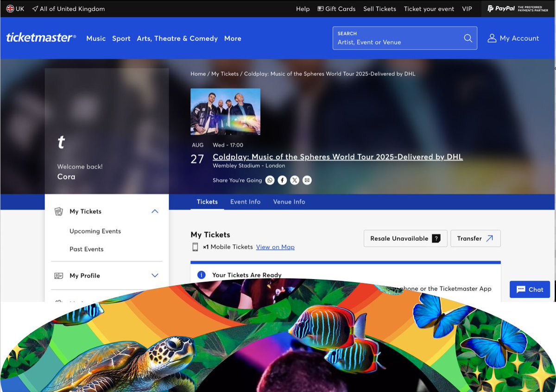Switch to the Venue Info tab

click(289, 202)
